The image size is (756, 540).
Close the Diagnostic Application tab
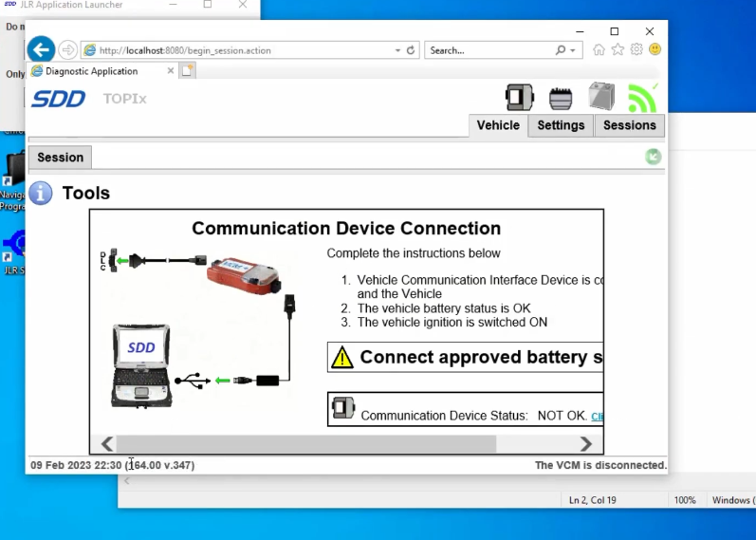coord(170,71)
